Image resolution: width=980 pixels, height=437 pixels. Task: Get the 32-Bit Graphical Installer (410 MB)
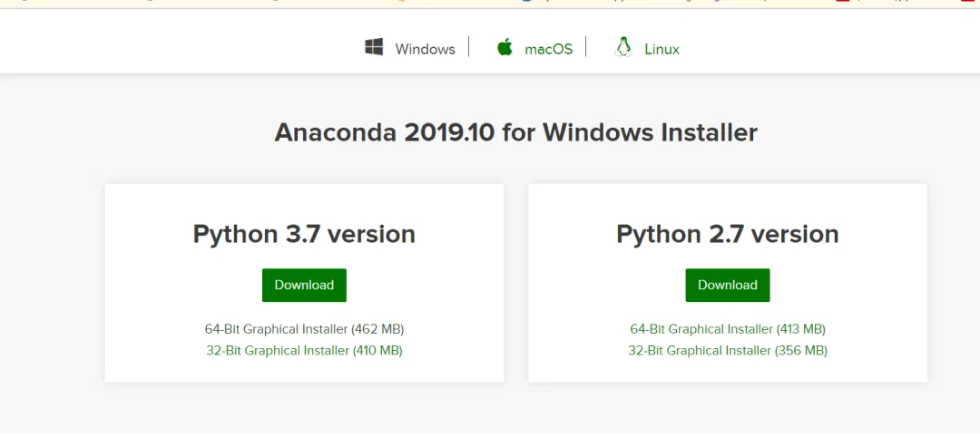coord(304,350)
